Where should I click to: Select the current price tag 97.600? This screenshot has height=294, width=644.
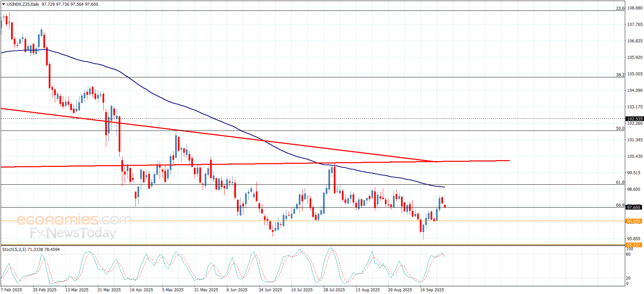tap(634, 208)
